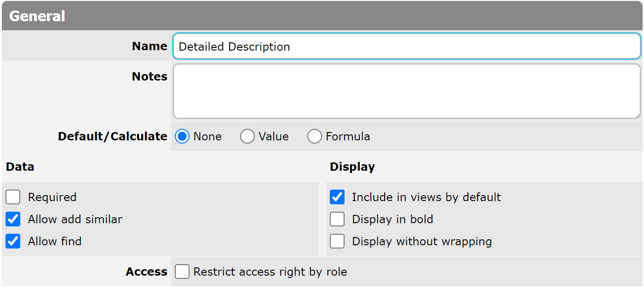The width and height of the screenshot is (644, 289).
Task: Click inside the Notes text area
Action: pyautogui.click(x=406, y=91)
